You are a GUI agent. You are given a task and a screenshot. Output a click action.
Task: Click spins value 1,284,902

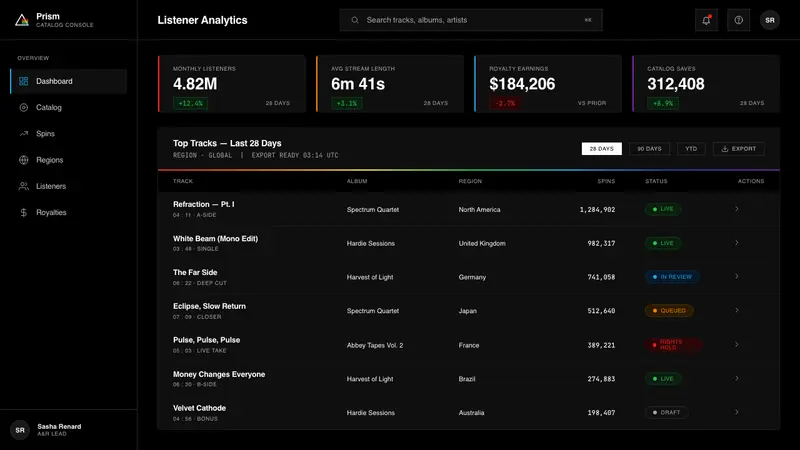[x=597, y=209]
